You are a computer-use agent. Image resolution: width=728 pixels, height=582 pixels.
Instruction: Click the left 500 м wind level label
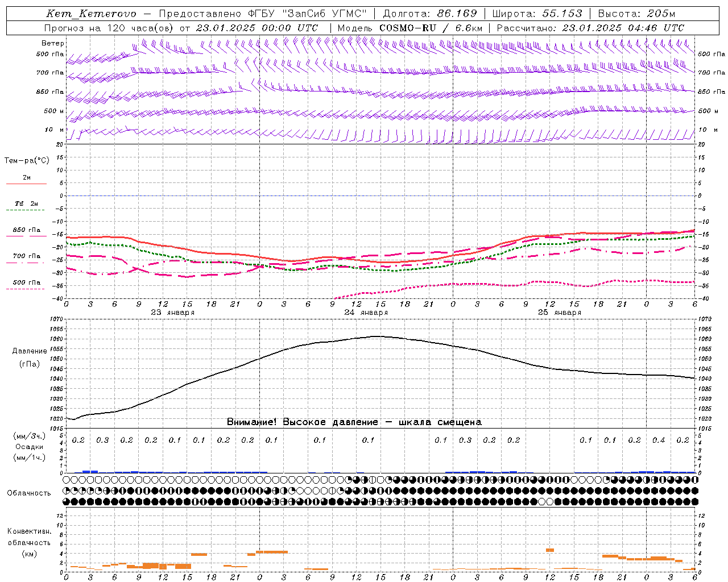(x=54, y=111)
